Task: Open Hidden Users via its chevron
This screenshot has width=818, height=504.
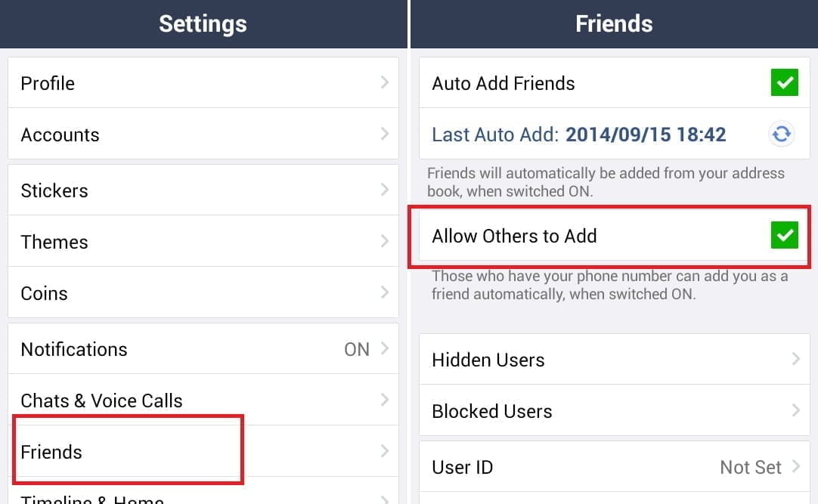Action: coord(796,359)
